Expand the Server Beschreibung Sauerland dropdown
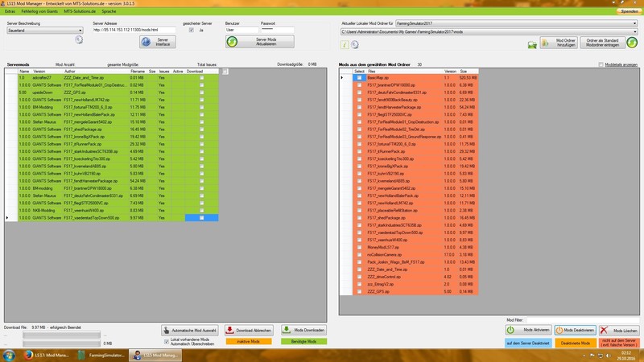 (x=80, y=31)
